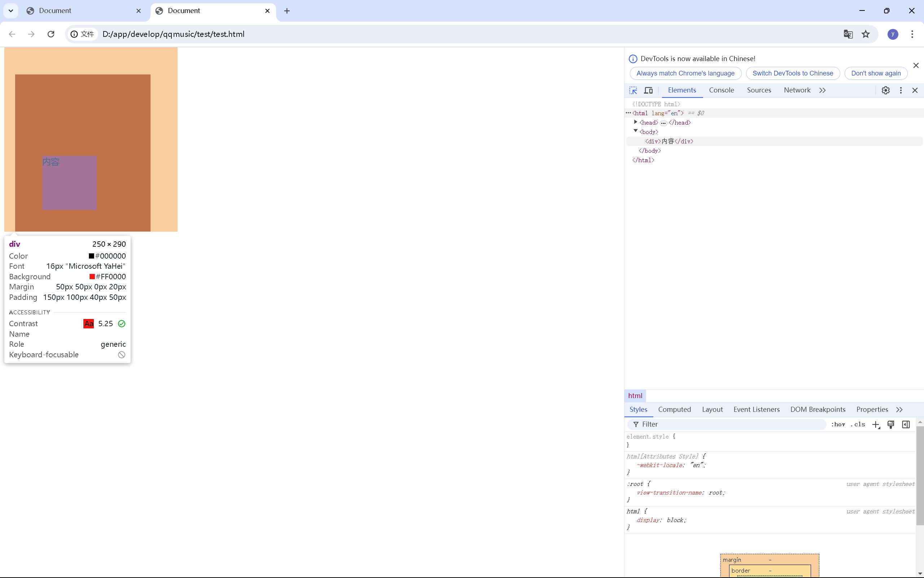Image resolution: width=924 pixels, height=578 pixels.
Task: Click the Google Translate icon in address bar
Action: (x=848, y=34)
